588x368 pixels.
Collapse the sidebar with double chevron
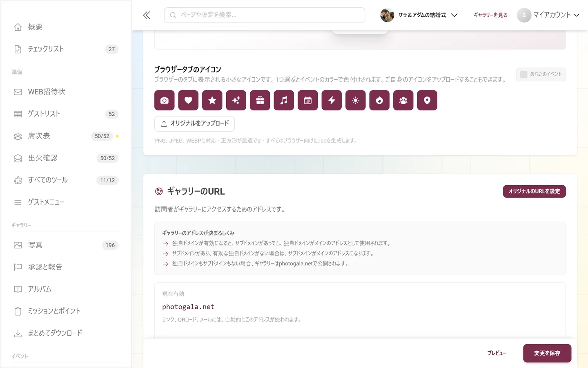click(x=147, y=15)
